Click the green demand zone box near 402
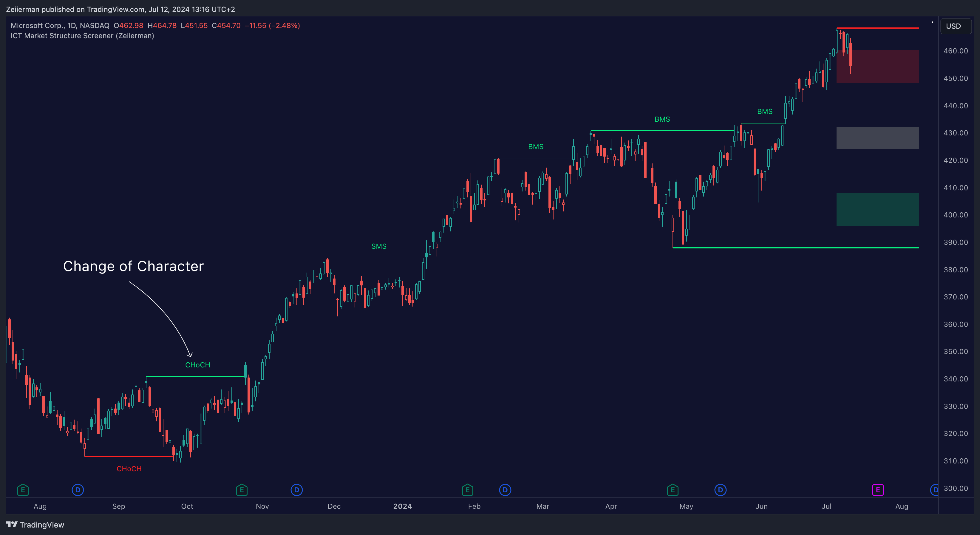Screen dimensions: 980x535 pyautogui.click(x=877, y=209)
